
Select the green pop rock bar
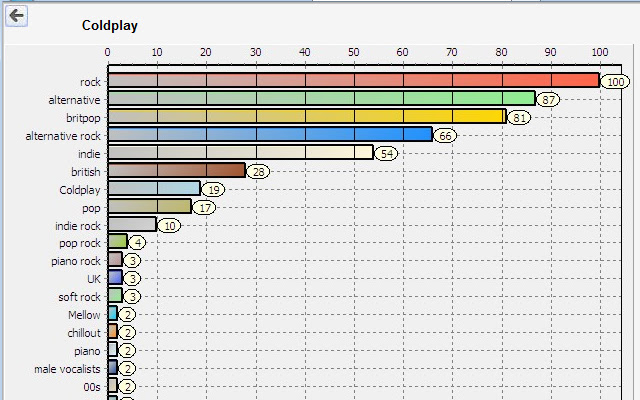(118, 241)
